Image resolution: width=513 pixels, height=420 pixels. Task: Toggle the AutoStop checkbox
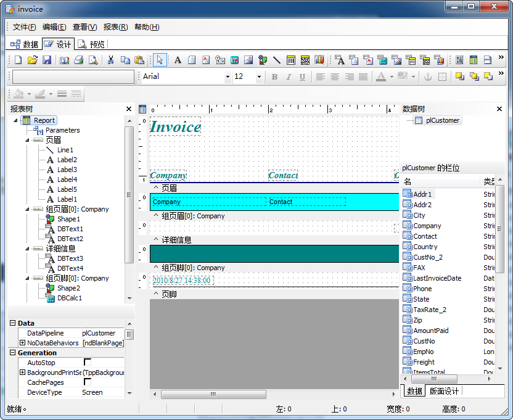pyautogui.click(x=87, y=363)
